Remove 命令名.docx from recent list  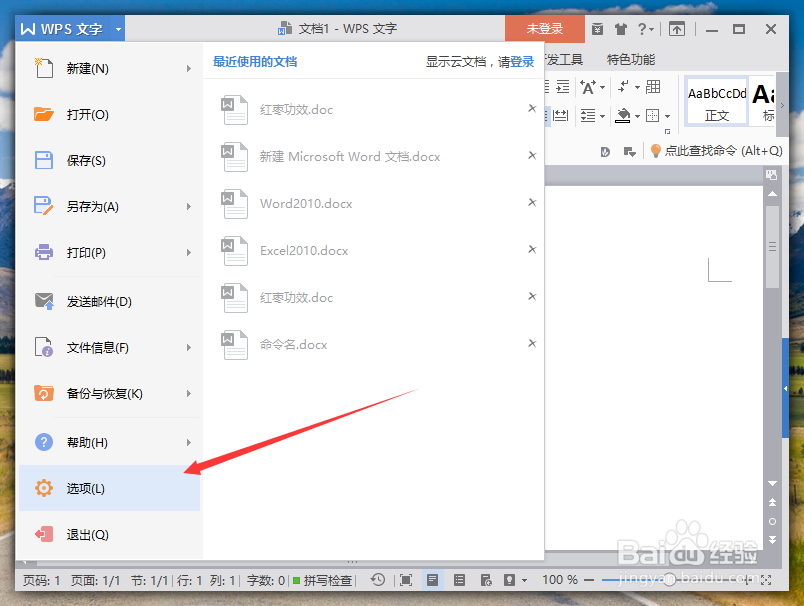[x=532, y=343]
